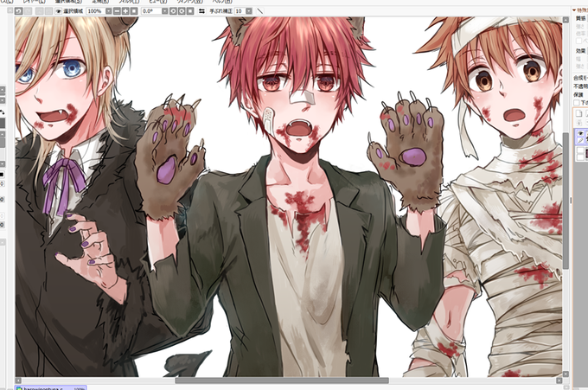This screenshot has height=390, width=588.
Task: Click the zoom out minus button
Action: pos(117,11)
